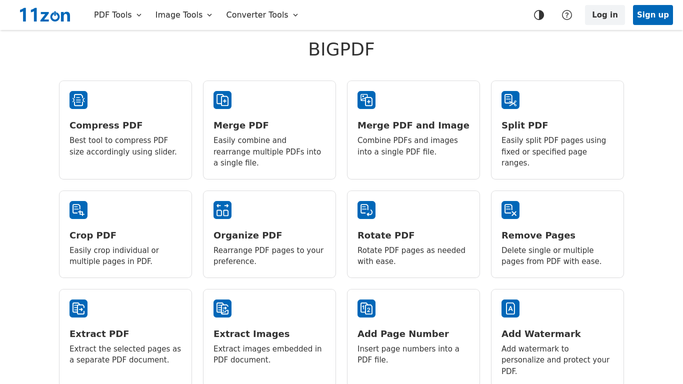Click the Extract Images icon
This screenshot has width=683, height=384.
(x=222, y=309)
